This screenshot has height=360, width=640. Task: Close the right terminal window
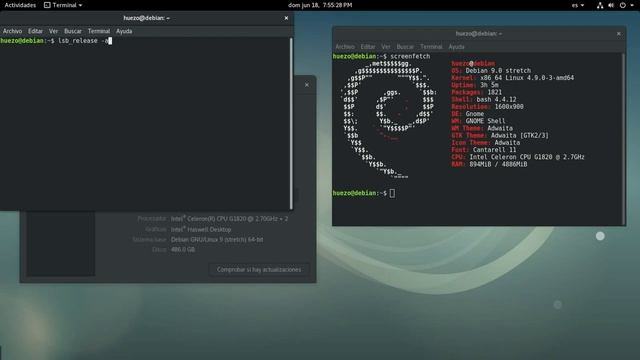tap(619, 34)
